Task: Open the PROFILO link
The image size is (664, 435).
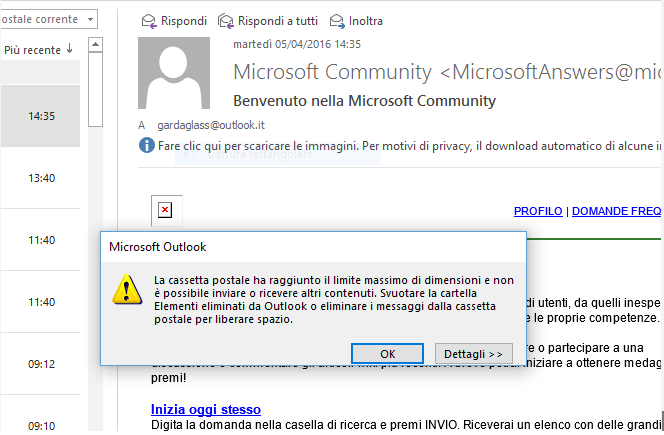Action: [x=538, y=211]
